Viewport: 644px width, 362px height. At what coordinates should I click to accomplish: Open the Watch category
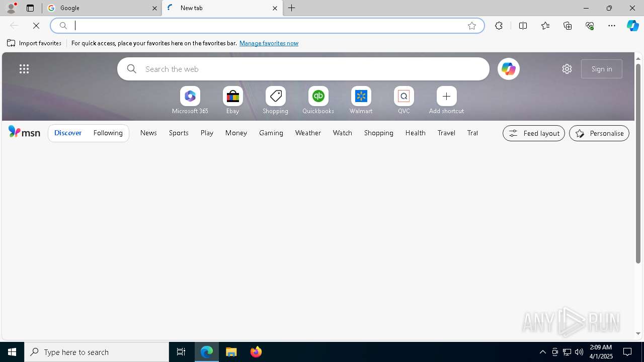[343, 133]
